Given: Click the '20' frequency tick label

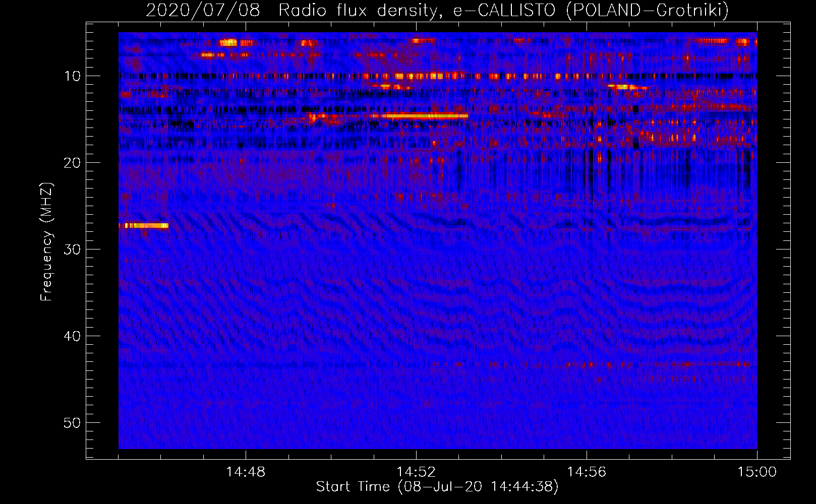Looking at the screenshot, I should click(x=73, y=163).
